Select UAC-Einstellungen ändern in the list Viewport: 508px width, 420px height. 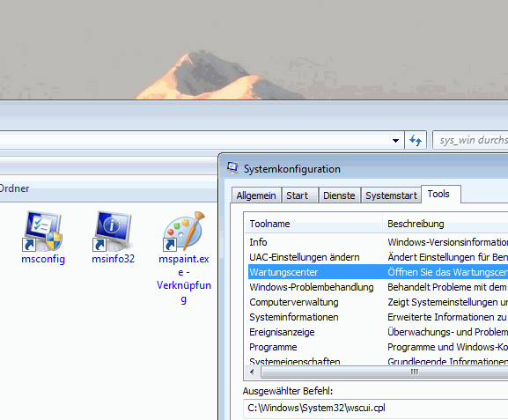point(378,257)
